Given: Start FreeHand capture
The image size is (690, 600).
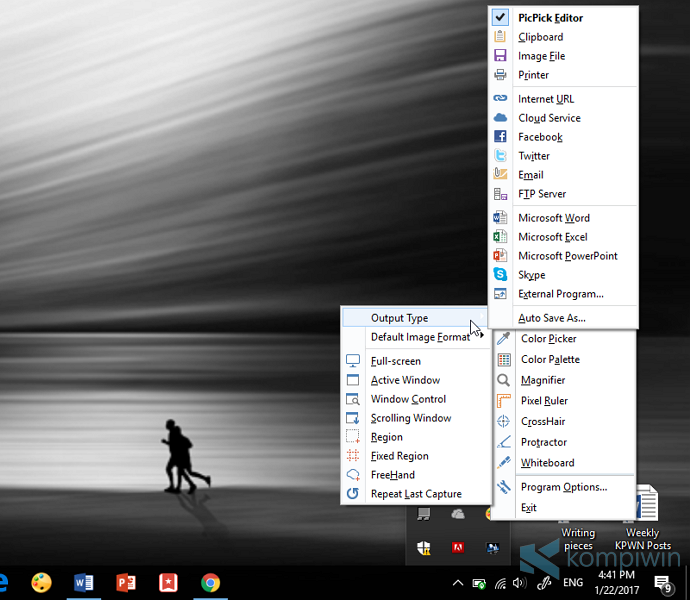Looking at the screenshot, I should [416, 475].
